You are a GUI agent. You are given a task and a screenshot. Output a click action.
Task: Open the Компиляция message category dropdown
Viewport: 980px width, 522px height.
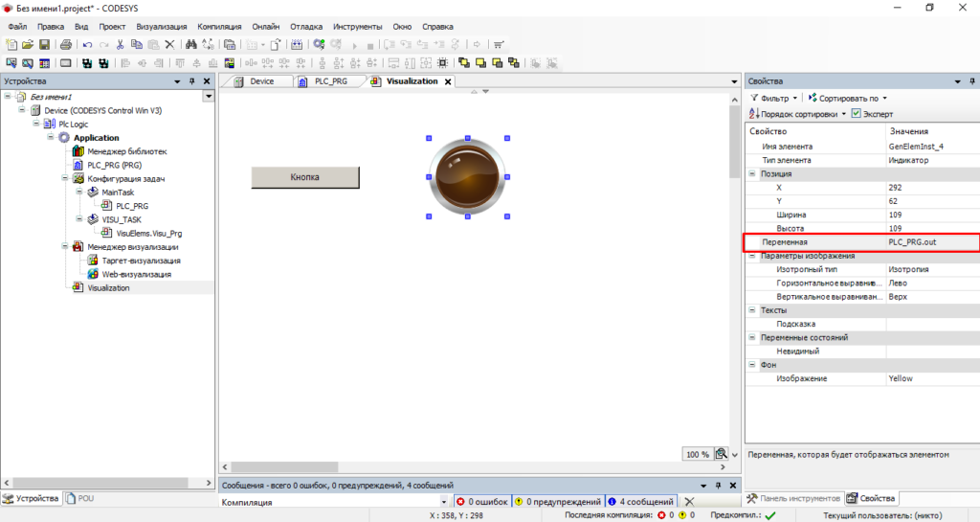(x=444, y=502)
